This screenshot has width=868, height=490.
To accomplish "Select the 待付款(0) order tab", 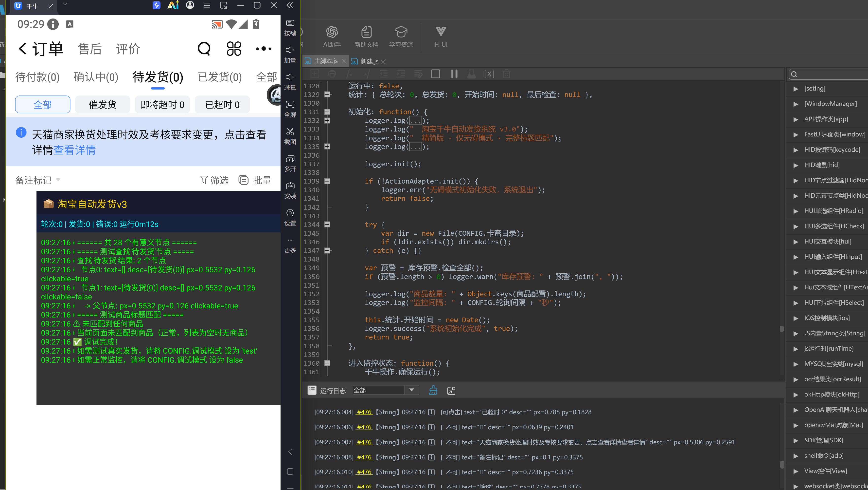I will click(x=37, y=77).
